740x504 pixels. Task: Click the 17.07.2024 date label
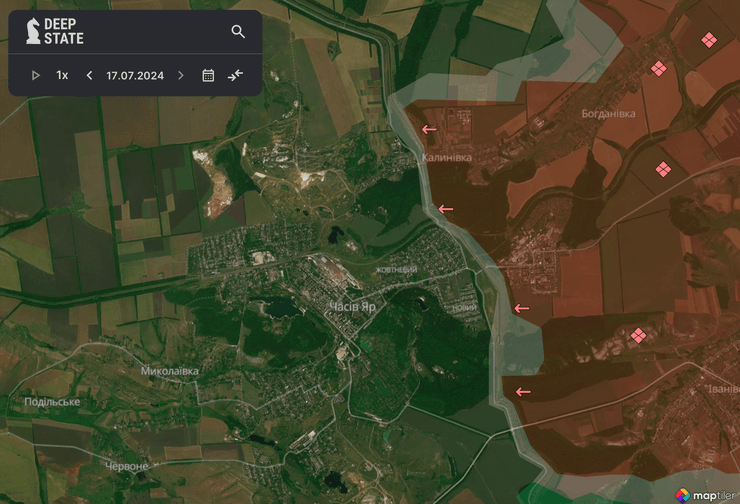pos(134,75)
